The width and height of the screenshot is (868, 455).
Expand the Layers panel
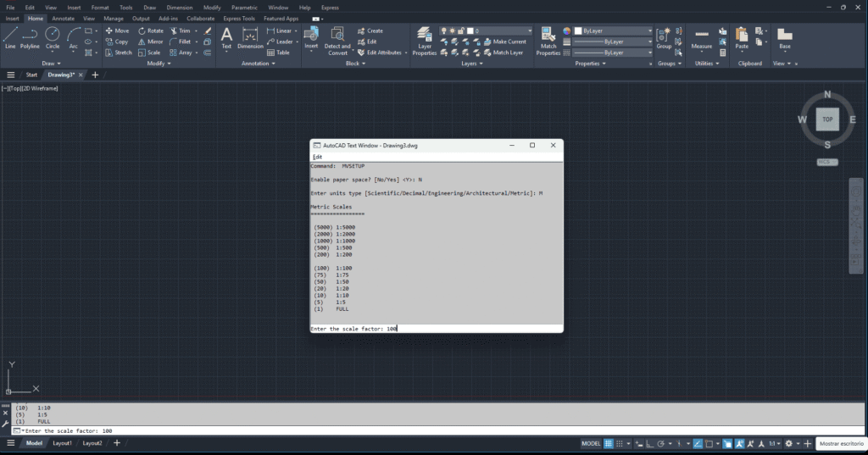[x=472, y=63]
